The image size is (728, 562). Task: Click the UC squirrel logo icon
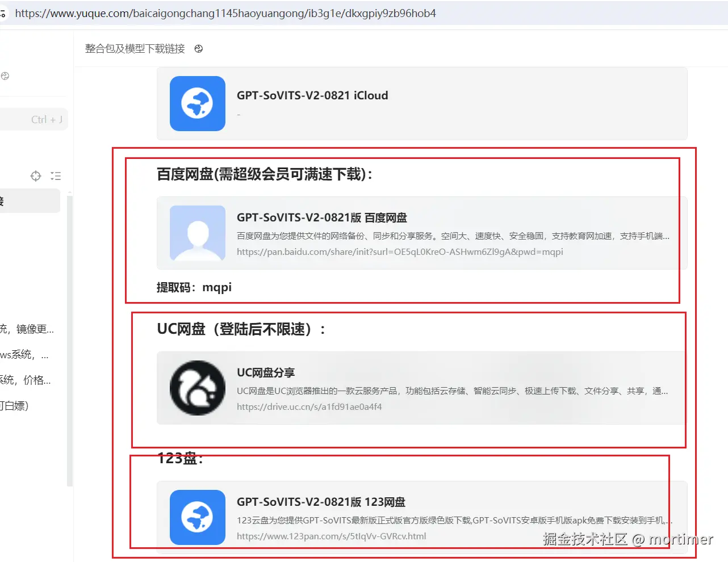198,388
